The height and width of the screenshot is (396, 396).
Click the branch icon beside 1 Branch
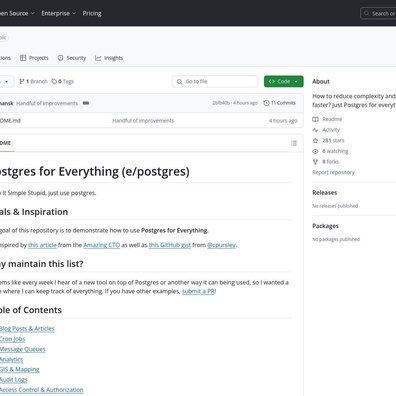click(x=22, y=81)
